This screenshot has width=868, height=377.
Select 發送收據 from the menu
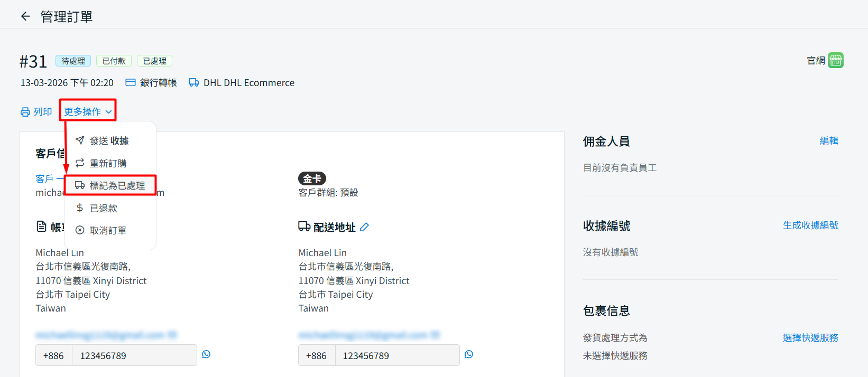(x=109, y=140)
